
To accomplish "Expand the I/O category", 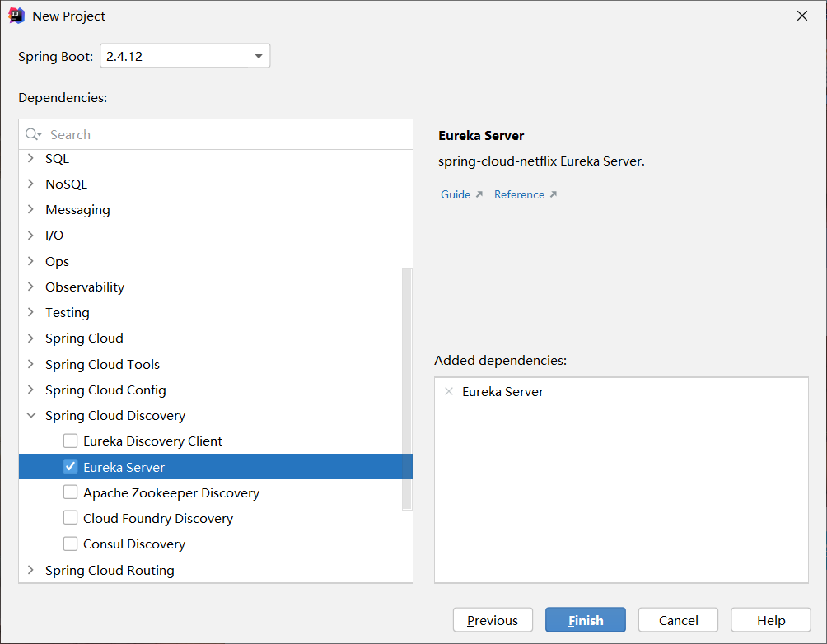I will click(30, 236).
